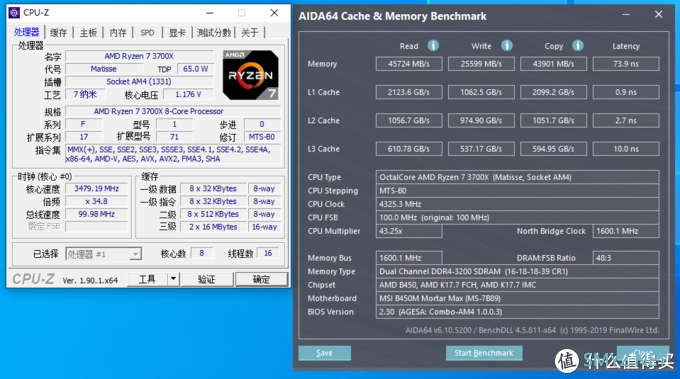Click the CPU Type field in AIDA64
Screen dimensions: 680x379
point(517,177)
